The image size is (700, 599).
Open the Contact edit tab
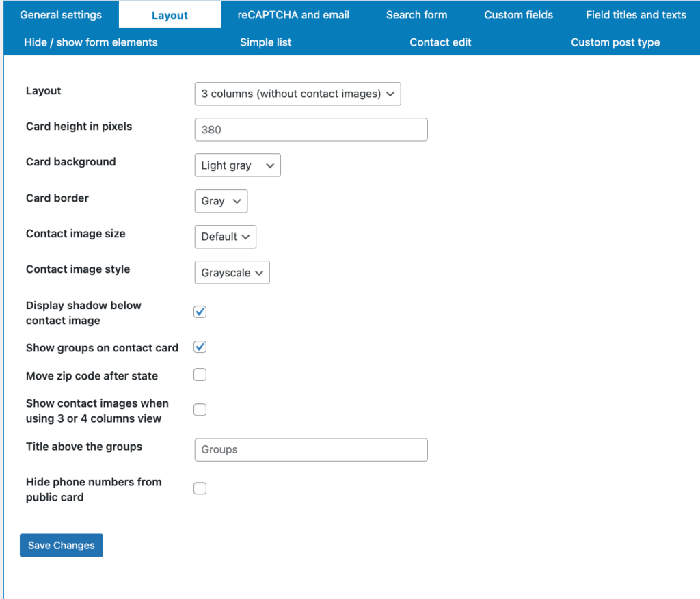coord(440,42)
